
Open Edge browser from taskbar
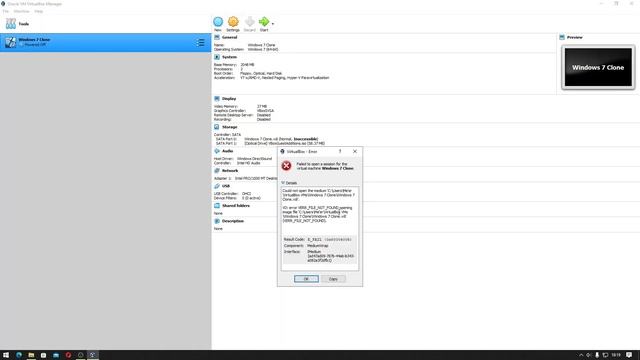point(19,355)
